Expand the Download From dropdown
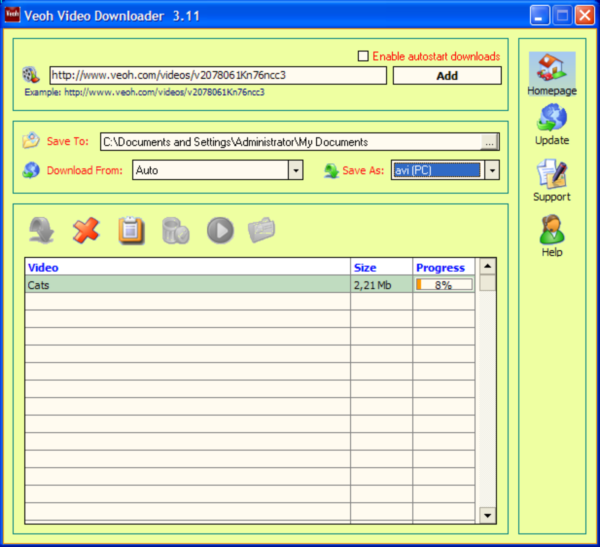 click(x=295, y=171)
